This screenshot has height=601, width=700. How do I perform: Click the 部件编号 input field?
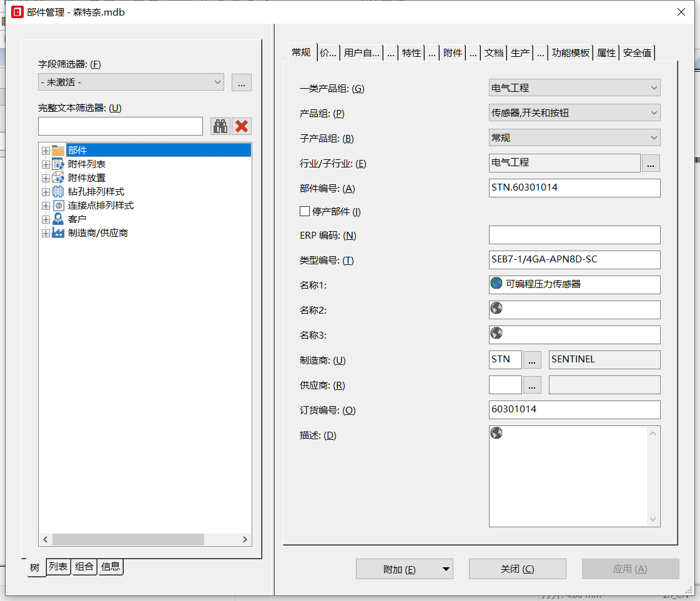click(x=574, y=188)
